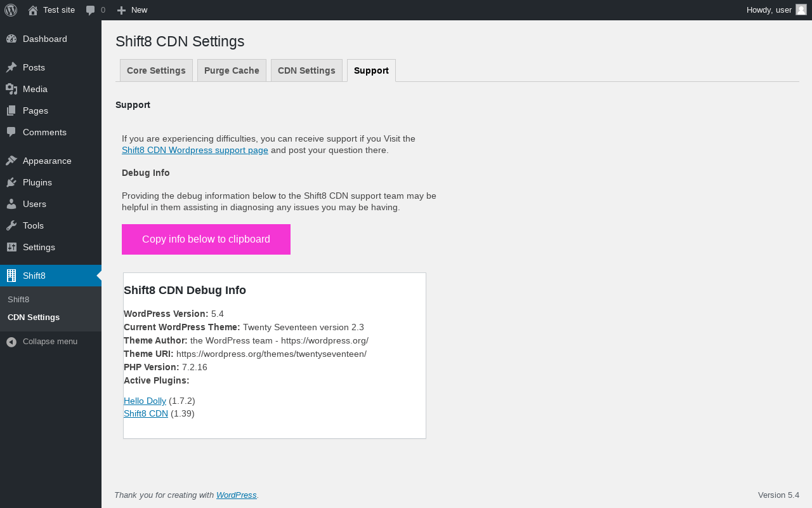Click the Test site home icon

pyautogui.click(x=33, y=10)
